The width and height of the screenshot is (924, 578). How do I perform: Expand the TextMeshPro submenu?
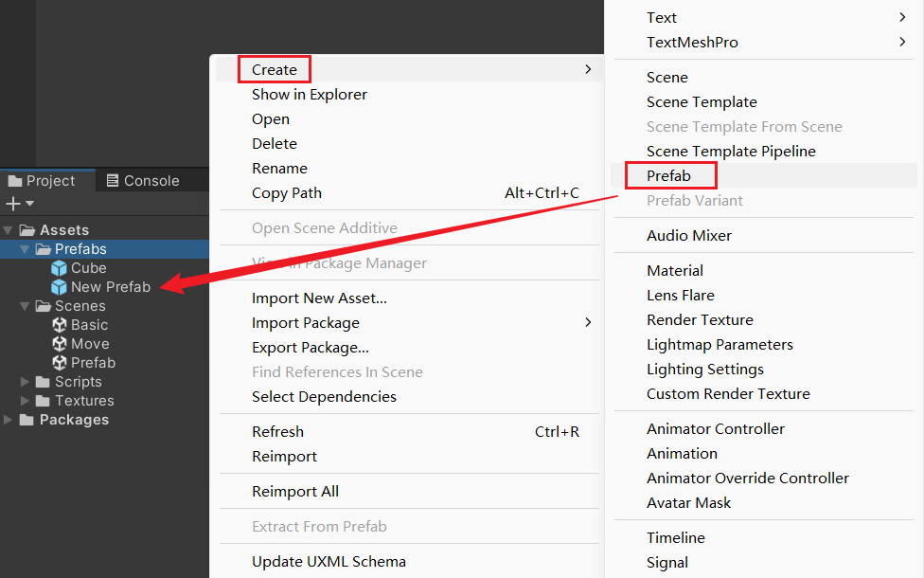pos(692,43)
